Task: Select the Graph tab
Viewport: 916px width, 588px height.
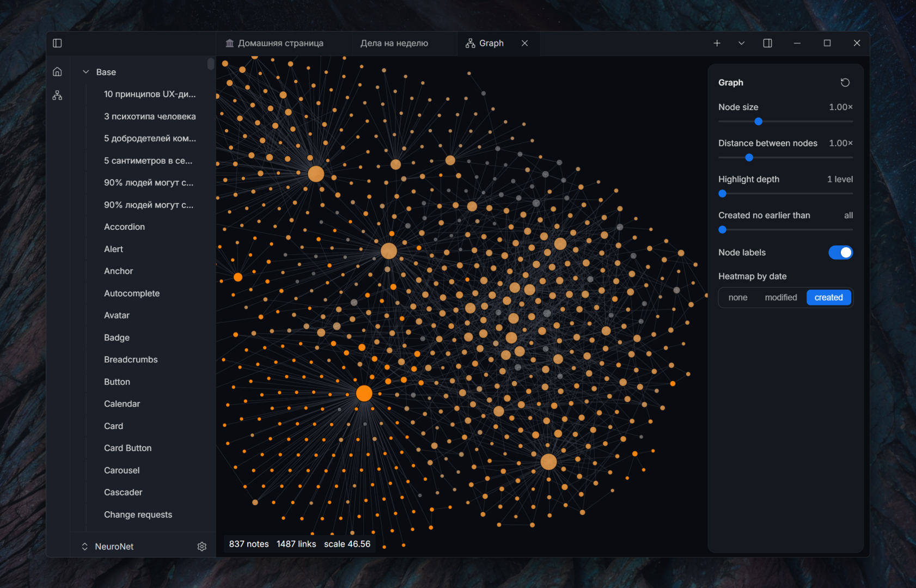Action: [485, 43]
